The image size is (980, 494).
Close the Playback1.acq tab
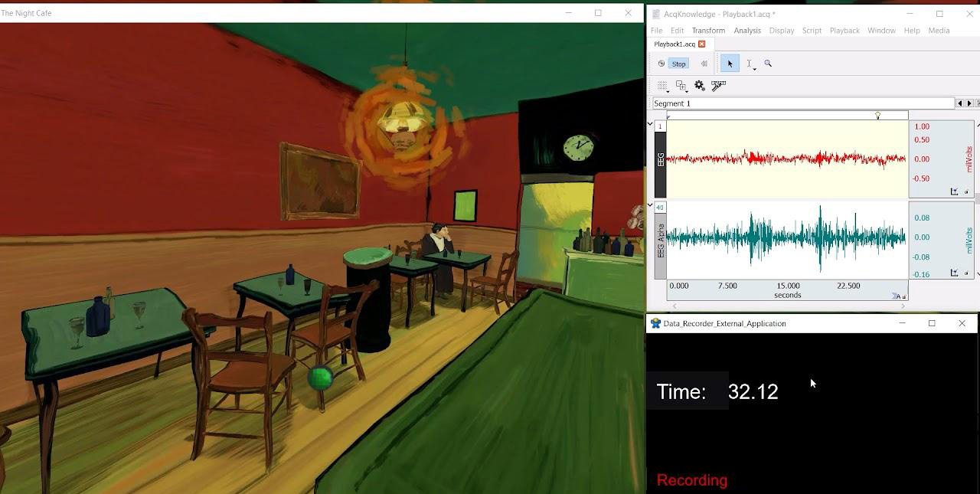[701, 44]
